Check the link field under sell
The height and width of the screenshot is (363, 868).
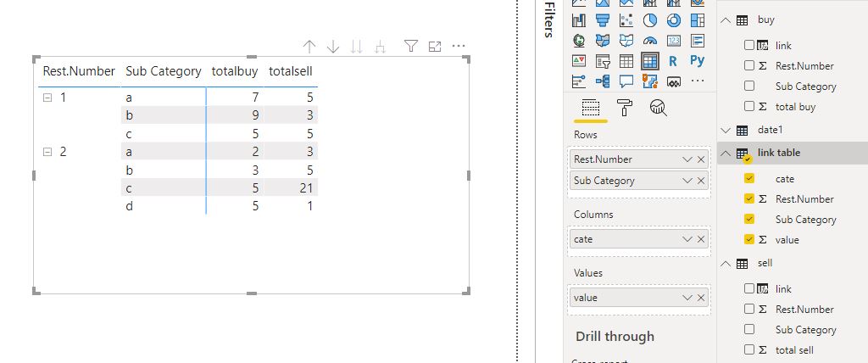coord(749,288)
